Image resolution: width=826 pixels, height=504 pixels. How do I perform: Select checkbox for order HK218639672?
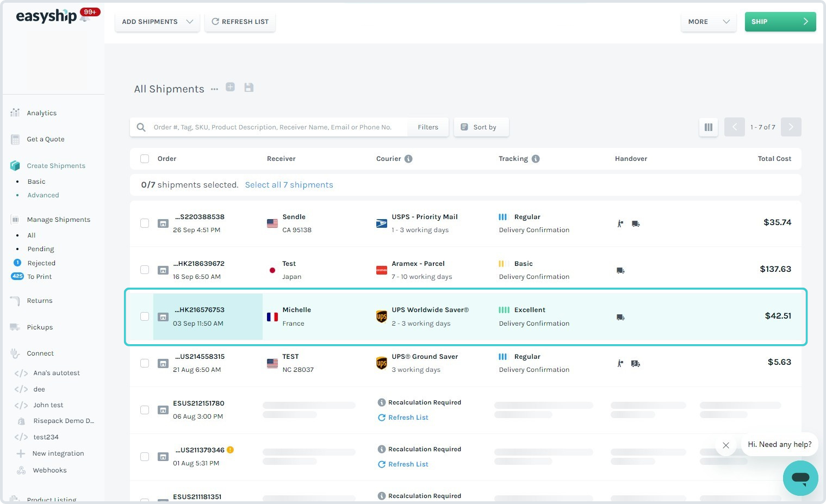point(145,270)
